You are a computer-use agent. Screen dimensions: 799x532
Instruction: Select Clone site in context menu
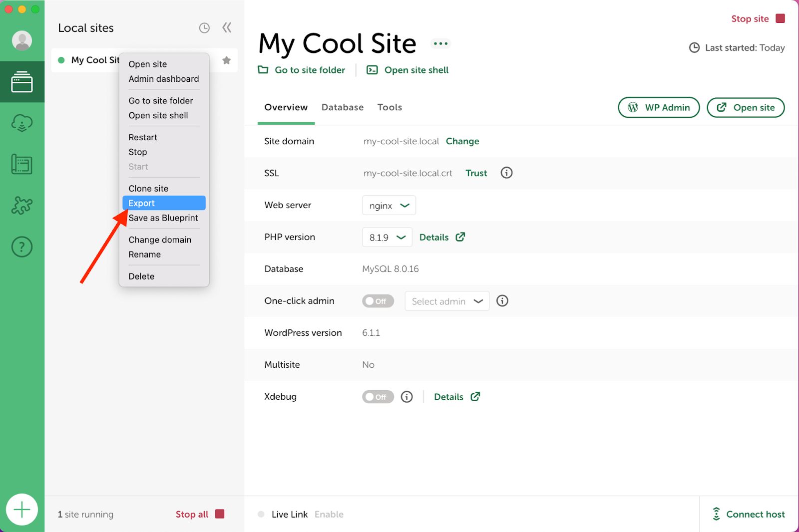148,189
